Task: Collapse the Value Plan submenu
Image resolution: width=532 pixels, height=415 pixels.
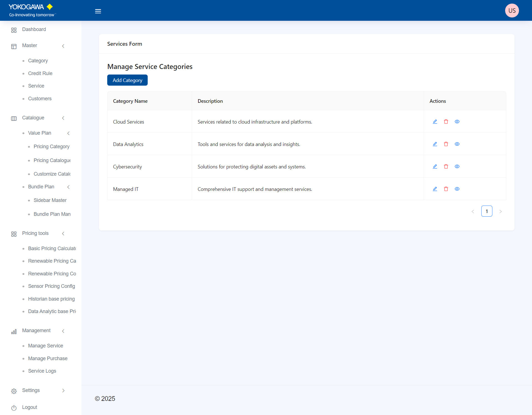Action: click(x=68, y=133)
